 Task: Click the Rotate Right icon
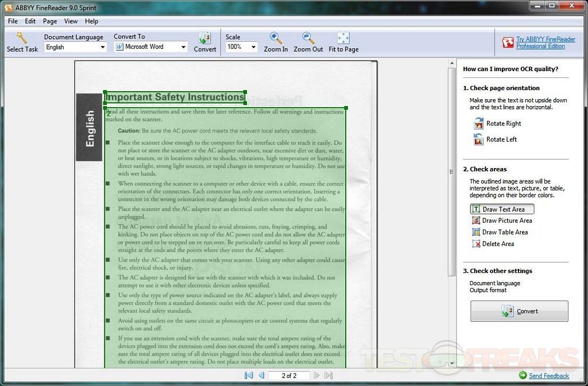478,123
